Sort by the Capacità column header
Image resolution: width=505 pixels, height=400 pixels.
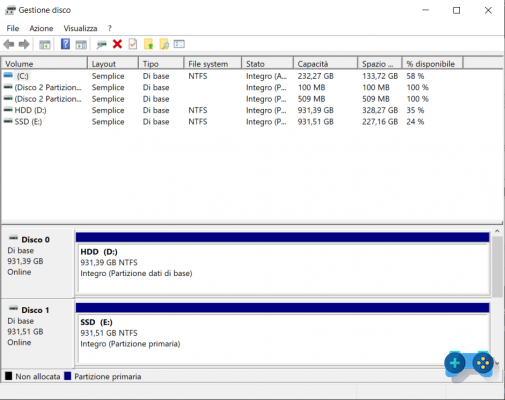(x=326, y=64)
